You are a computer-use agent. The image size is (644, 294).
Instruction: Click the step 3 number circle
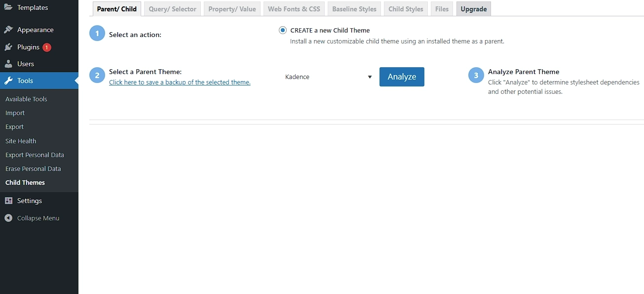(x=476, y=76)
